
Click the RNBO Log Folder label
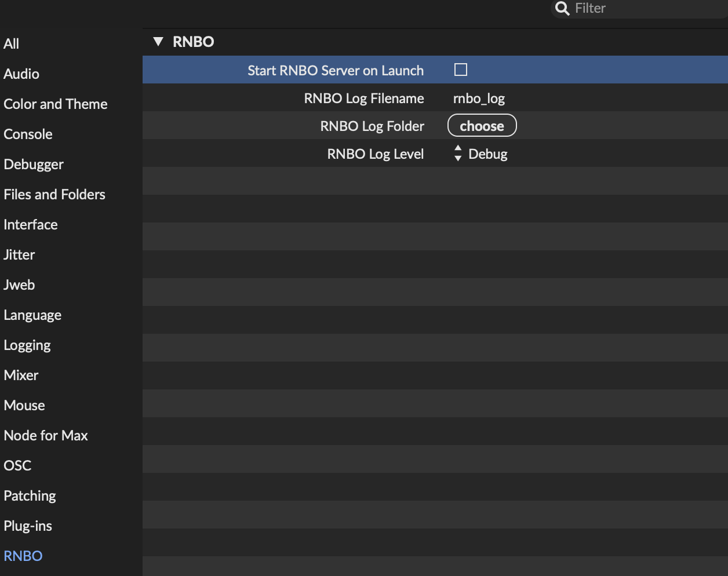[x=372, y=126]
